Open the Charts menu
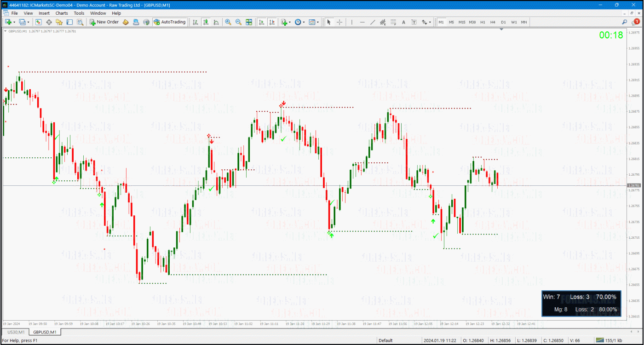 coord(62,13)
